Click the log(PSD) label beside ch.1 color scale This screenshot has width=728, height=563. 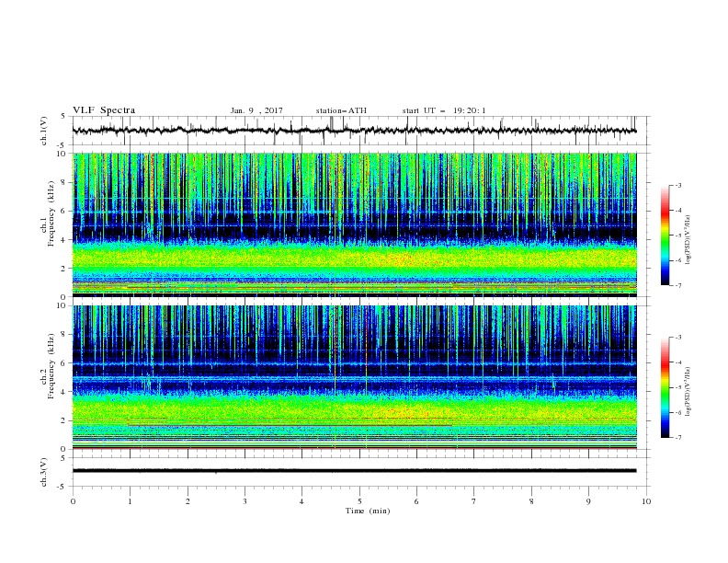point(689,240)
